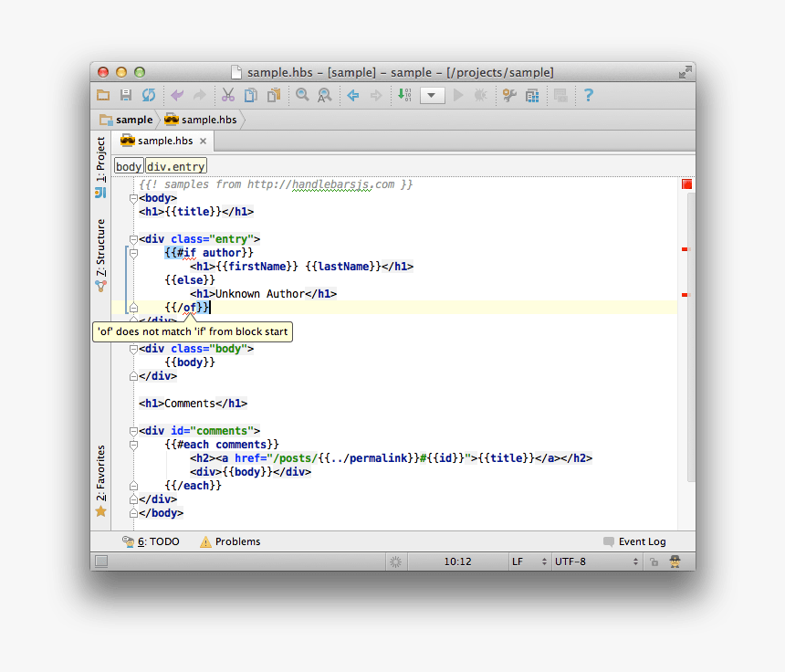Image resolution: width=785 pixels, height=672 pixels.
Task: Open Settings via the wrench icon
Action: 509,95
